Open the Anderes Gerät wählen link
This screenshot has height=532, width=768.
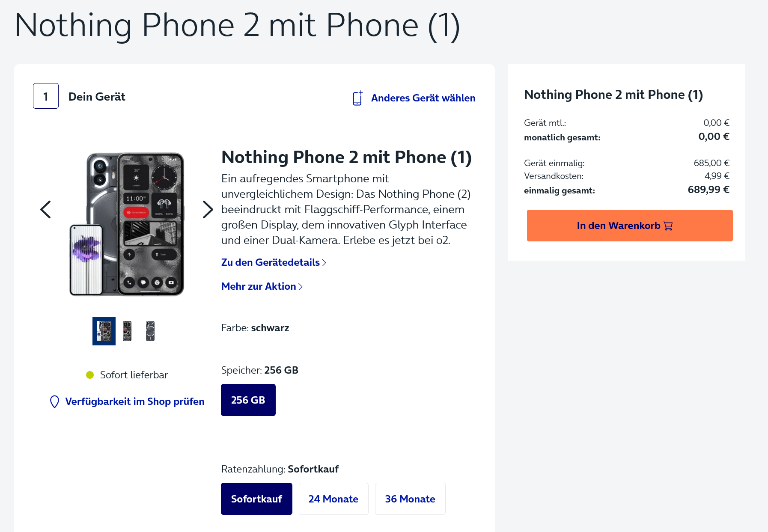tap(423, 98)
